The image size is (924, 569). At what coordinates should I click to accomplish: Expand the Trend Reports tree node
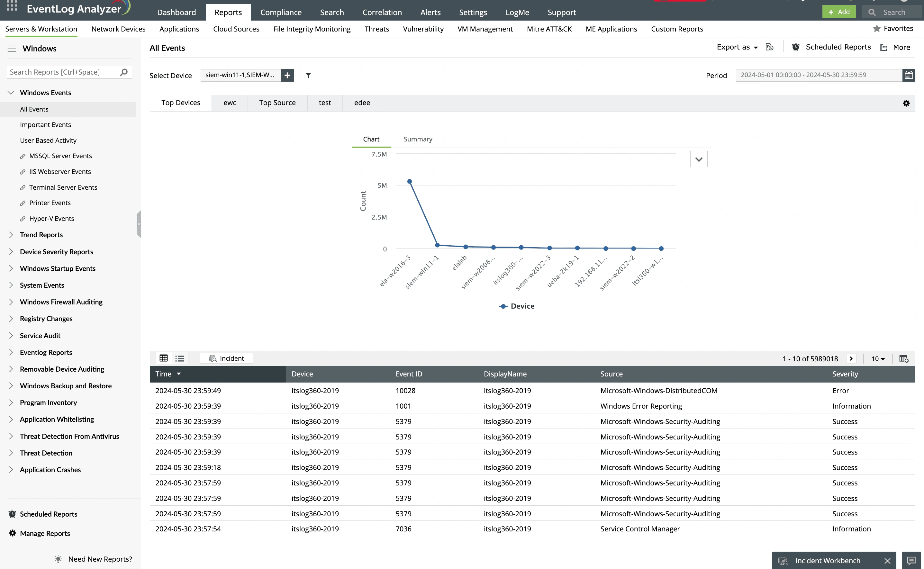tap(11, 235)
